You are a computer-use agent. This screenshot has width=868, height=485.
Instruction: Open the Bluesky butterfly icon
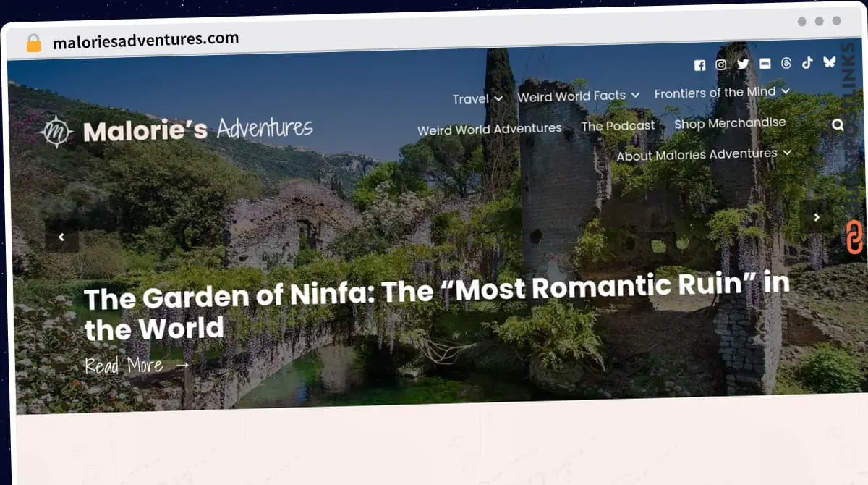(829, 62)
